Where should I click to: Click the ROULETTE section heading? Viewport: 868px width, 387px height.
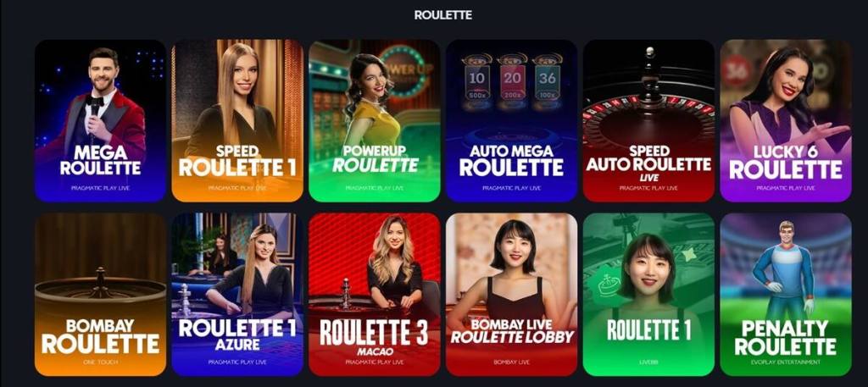tap(442, 15)
